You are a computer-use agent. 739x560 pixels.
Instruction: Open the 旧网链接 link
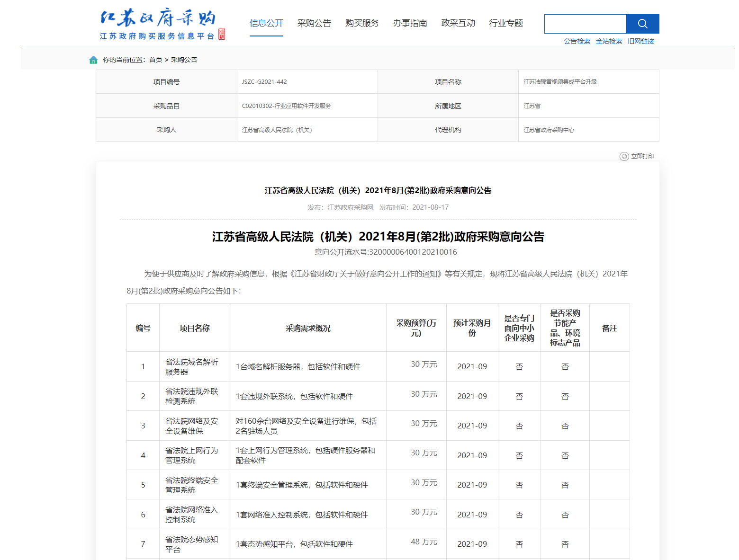coord(641,41)
